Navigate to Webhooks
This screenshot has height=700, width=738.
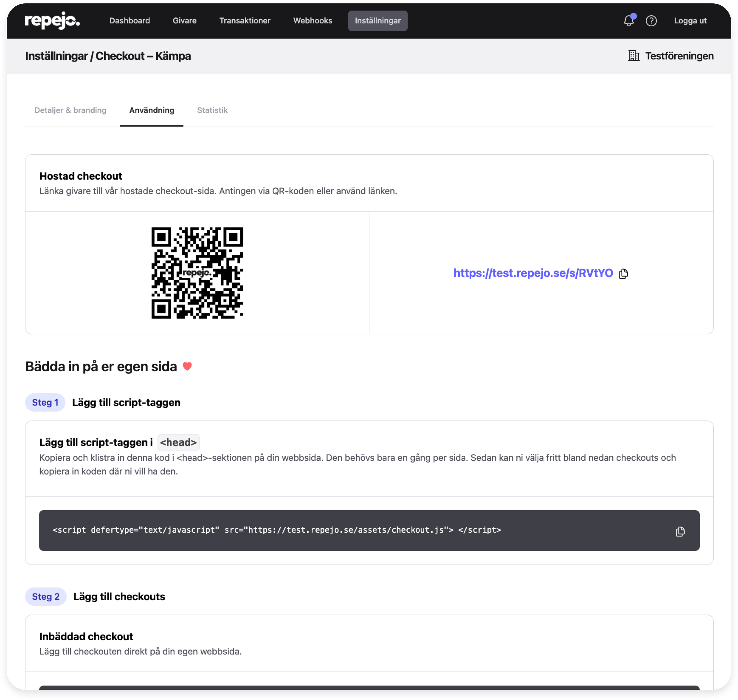click(313, 21)
